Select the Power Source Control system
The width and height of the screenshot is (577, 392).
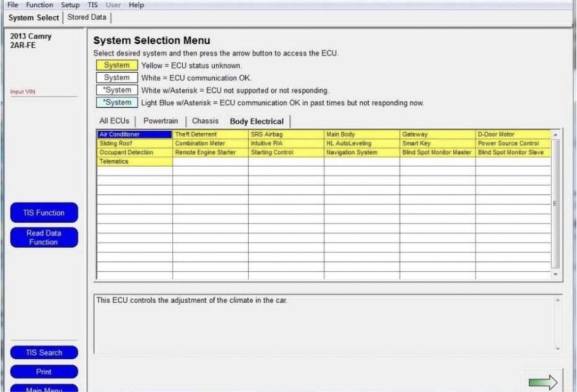514,143
